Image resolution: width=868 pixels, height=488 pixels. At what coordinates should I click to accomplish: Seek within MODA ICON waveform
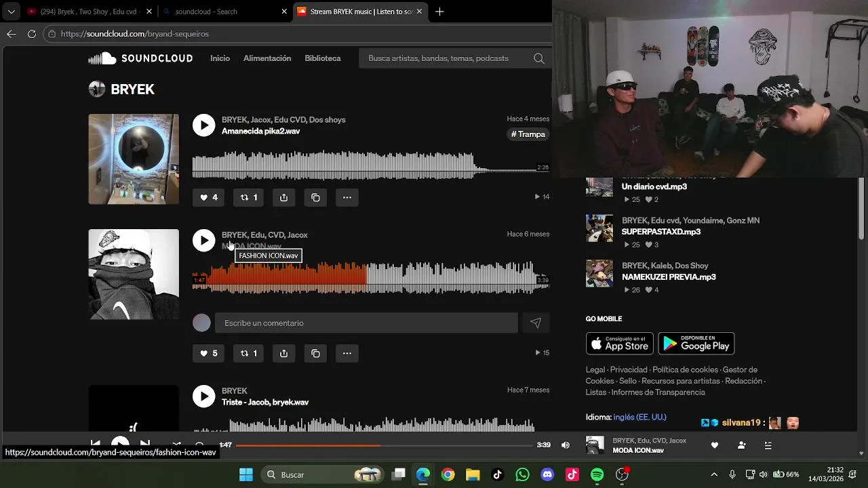point(370,279)
